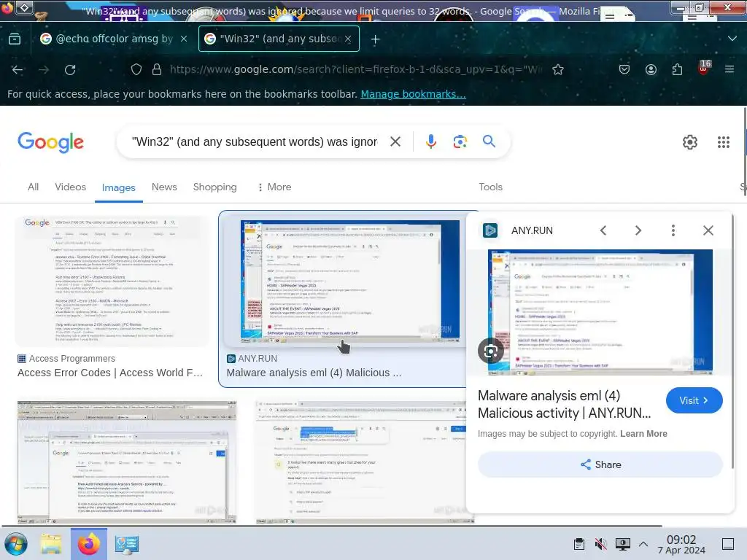Visit the ANY.RUN source page
This screenshot has height=560, width=747.
[x=694, y=400]
